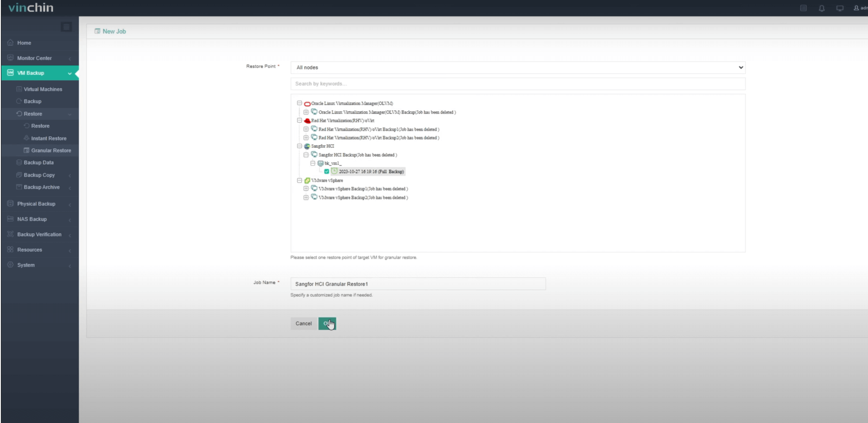
Task: Select 'Oracle Linux Virtualization Manager(OLVM)' row text
Action: point(352,103)
